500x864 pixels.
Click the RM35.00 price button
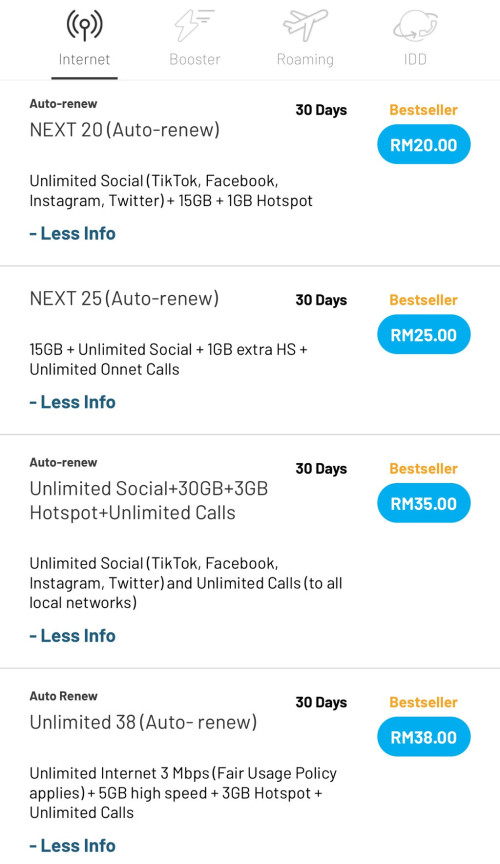tap(423, 503)
